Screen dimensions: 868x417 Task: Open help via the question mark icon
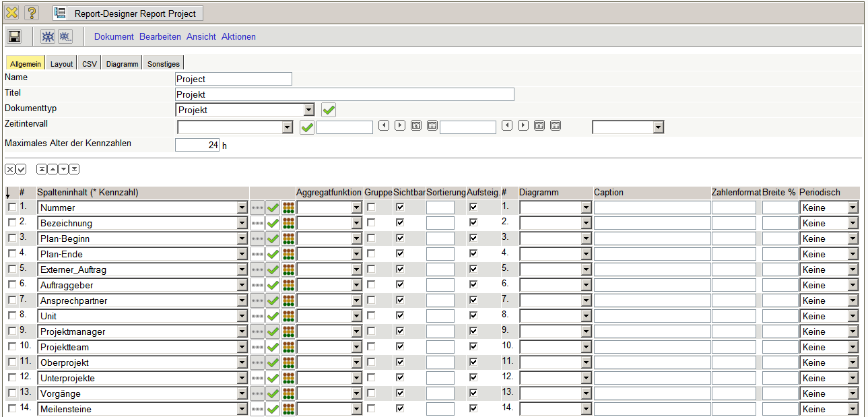click(31, 13)
